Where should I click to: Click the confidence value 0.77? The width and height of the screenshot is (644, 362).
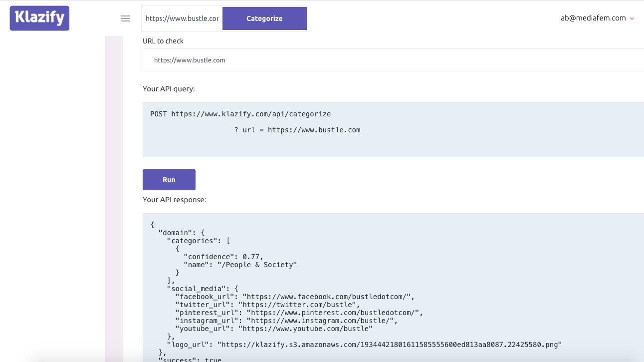(253, 257)
